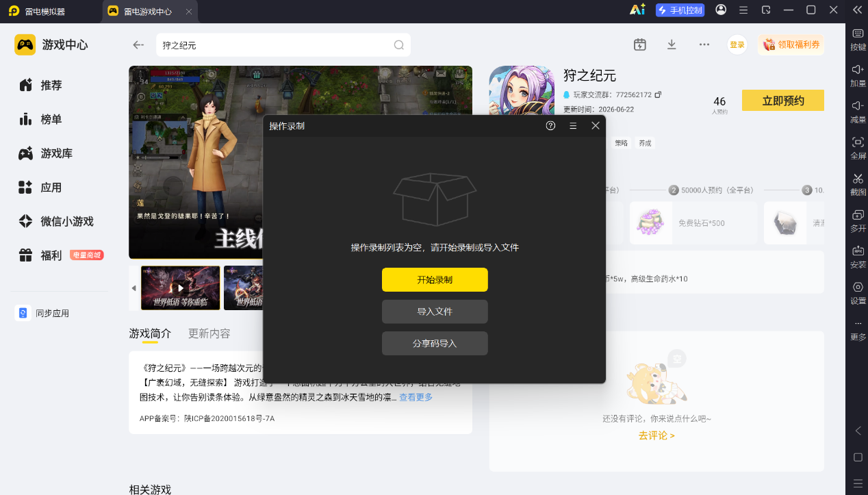Click the multi-window popup icon in title bar

click(x=766, y=10)
